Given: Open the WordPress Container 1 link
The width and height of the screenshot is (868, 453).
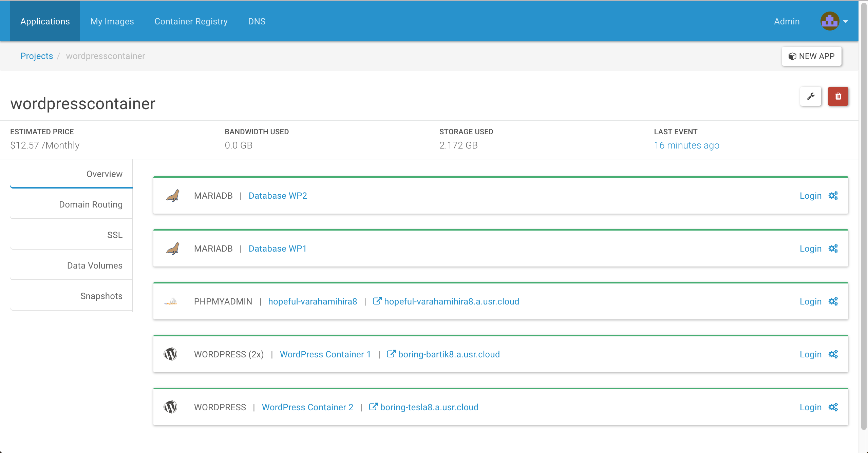Looking at the screenshot, I should (325, 354).
